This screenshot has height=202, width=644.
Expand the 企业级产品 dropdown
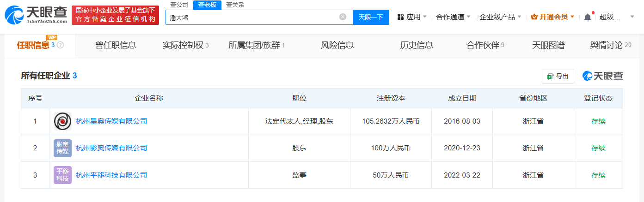pyautogui.click(x=519, y=17)
